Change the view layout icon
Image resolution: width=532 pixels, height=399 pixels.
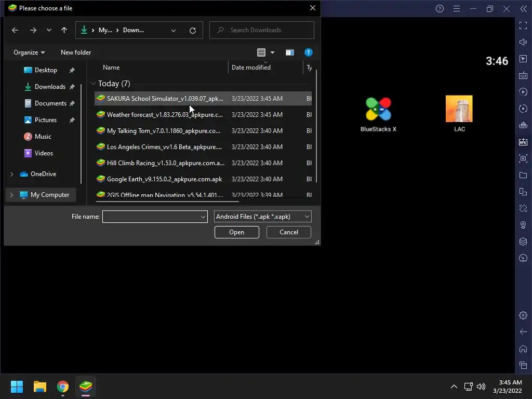tap(261, 52)
